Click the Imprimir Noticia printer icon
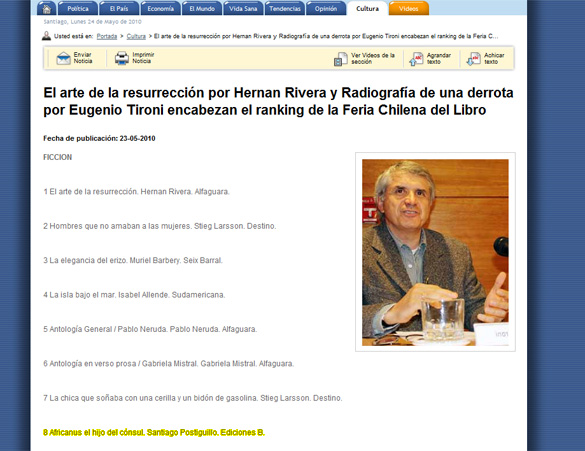This screenshot has width=585, height=451. click(122, 58)
